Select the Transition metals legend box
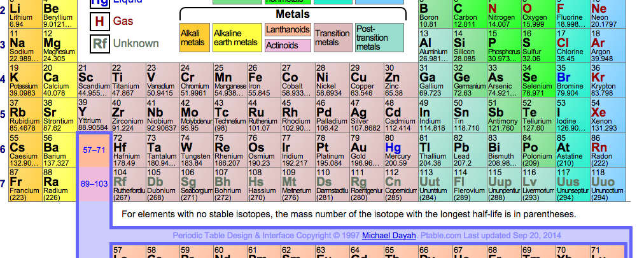 (333, 38)
